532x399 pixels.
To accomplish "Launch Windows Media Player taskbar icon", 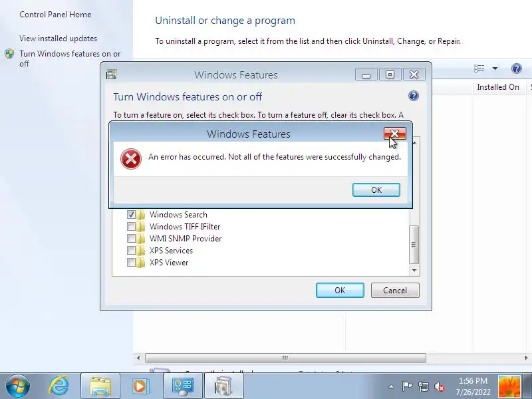I will pyautogui.click(x=140, y=386).
